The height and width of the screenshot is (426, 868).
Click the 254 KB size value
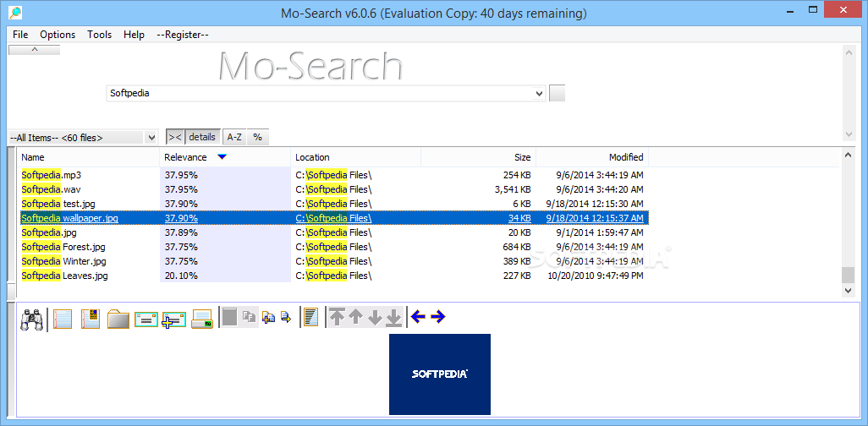click(516, 175)
